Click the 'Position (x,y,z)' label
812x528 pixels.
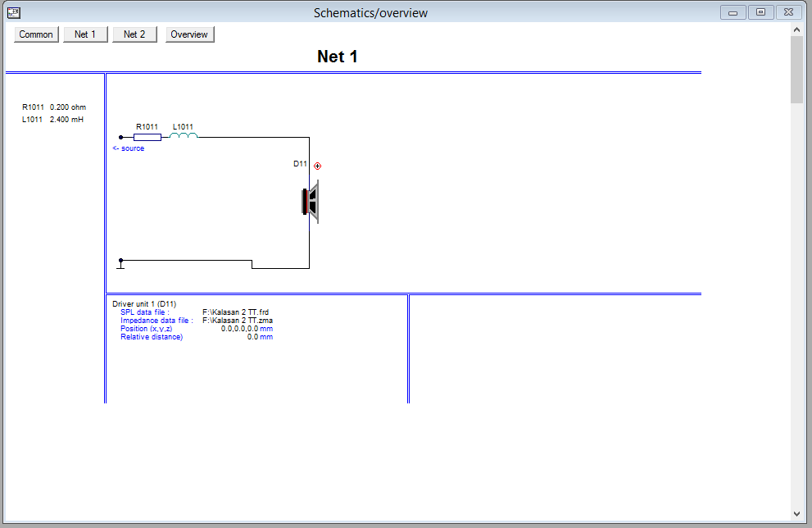coord(147,329)
